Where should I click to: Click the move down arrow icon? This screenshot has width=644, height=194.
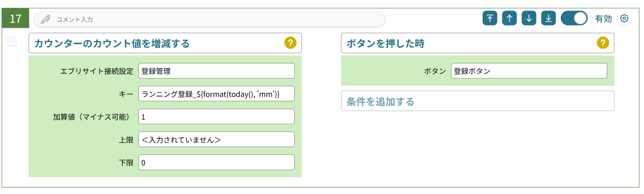[x=529, y=19]
